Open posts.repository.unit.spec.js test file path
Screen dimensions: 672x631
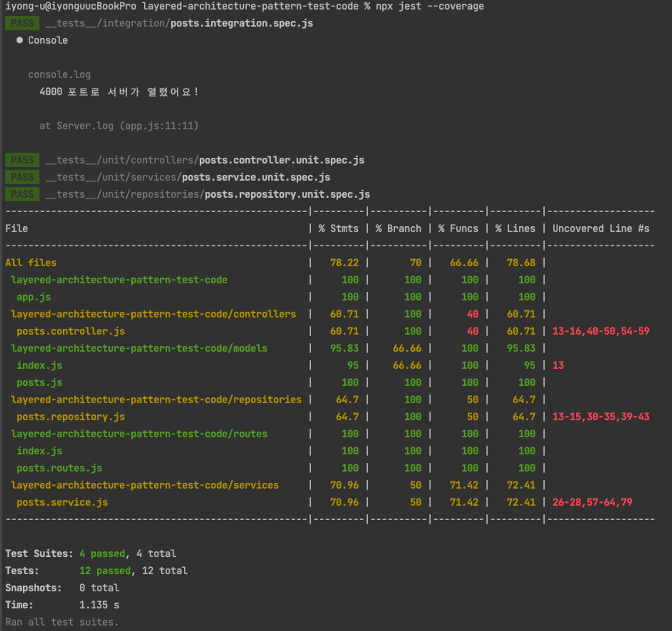point(208,194)
